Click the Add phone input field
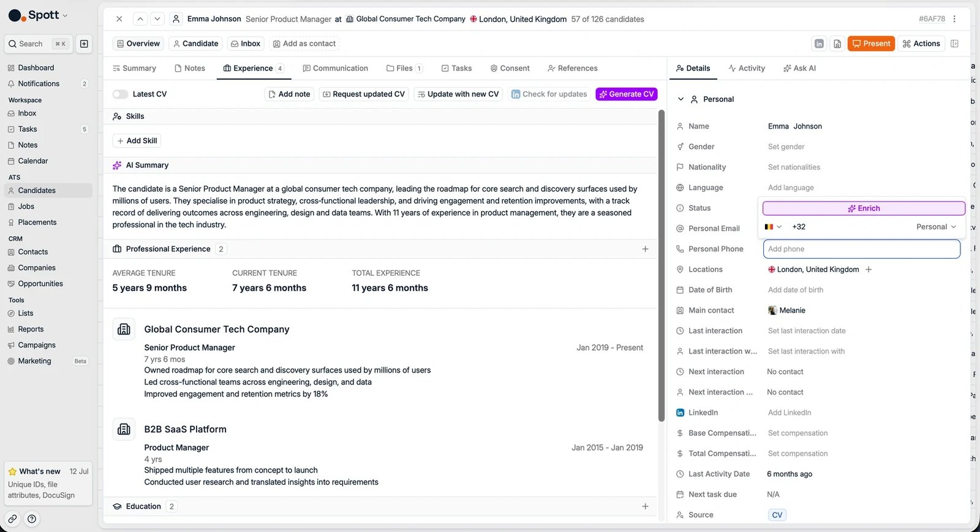 coord(862,249)
